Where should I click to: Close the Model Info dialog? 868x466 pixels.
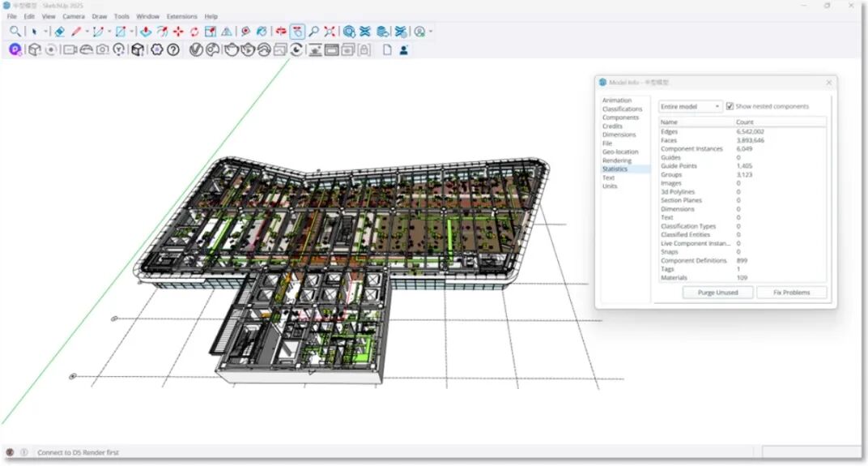coord(828,83)
